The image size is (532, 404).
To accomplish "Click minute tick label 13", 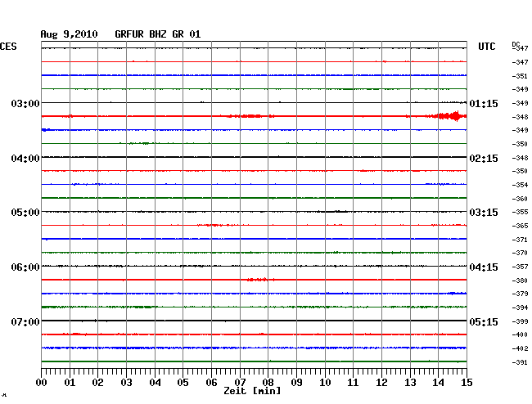I will (410, 383).
